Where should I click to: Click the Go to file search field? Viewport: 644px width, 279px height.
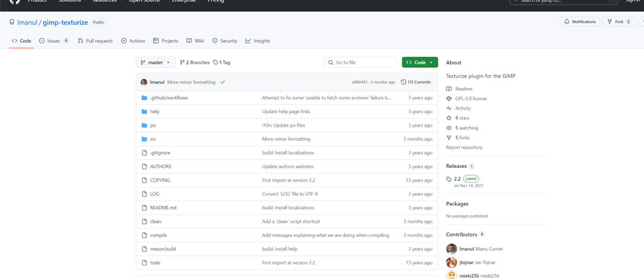click(360, 62)
